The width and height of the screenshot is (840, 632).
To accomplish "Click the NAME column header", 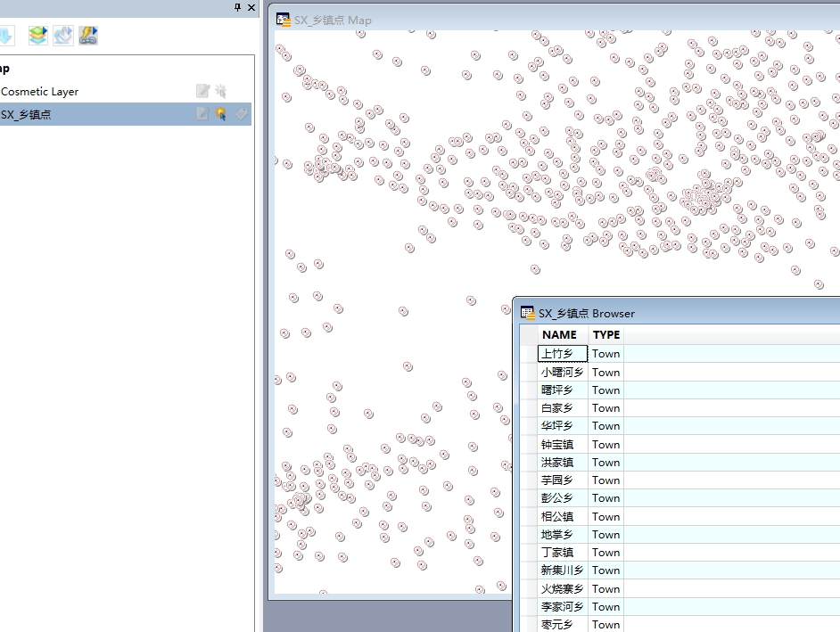I will click(x=559, y=334).
